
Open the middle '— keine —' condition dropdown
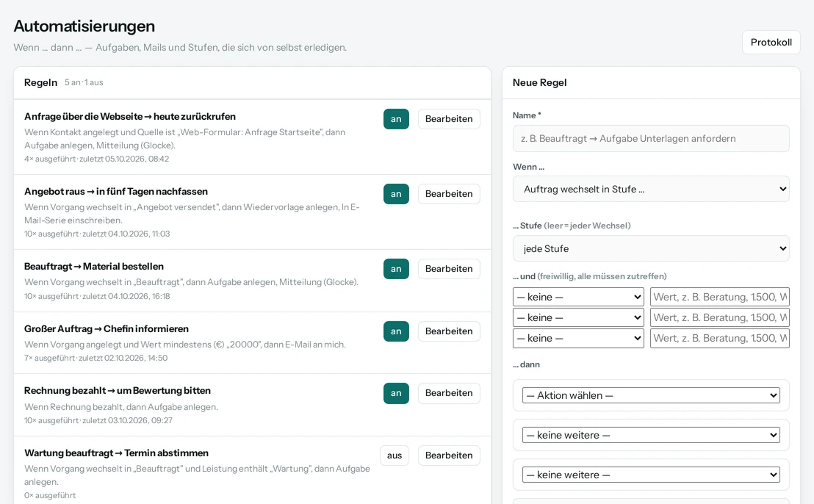point(578,317)
